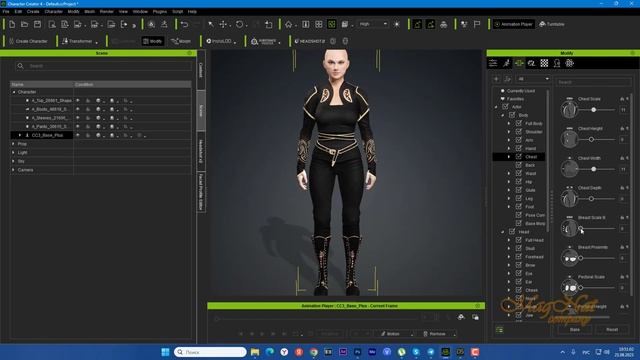Click the flag icon in toolbar

[477, 24]
